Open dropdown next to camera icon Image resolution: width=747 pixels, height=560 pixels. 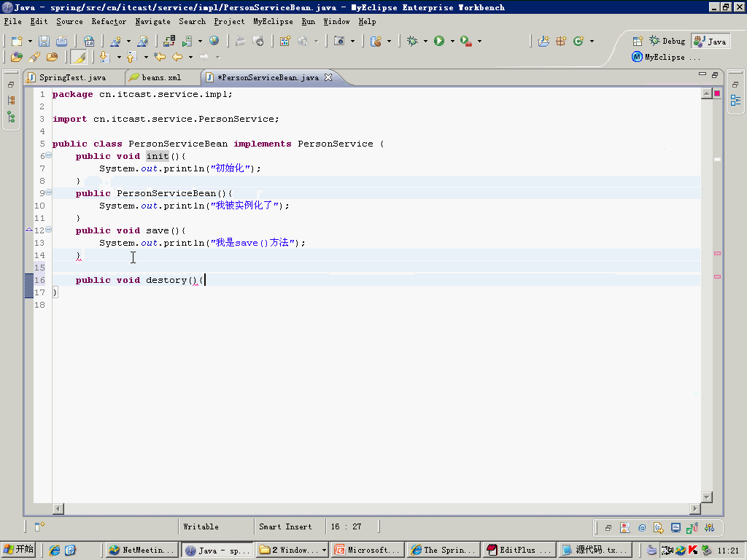tap(352, 42)
